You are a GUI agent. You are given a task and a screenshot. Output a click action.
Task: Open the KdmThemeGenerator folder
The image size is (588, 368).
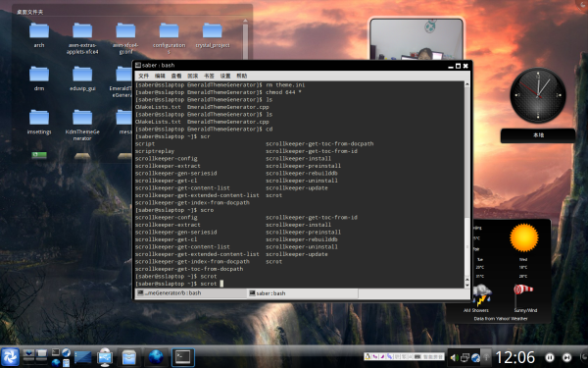click(x=82, y=125)
